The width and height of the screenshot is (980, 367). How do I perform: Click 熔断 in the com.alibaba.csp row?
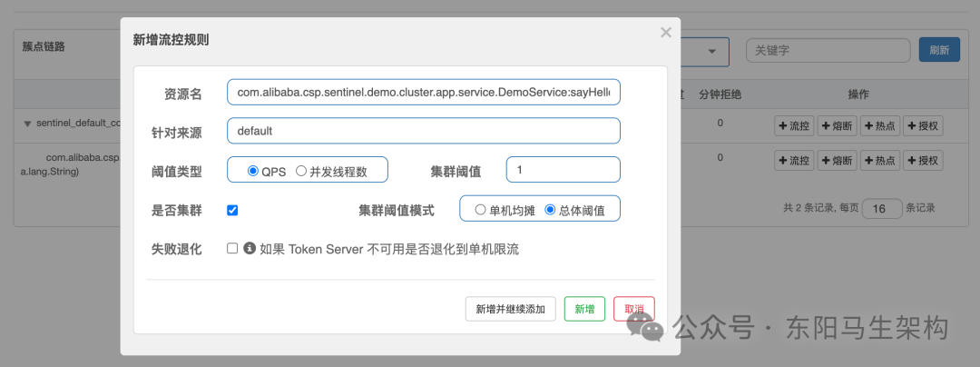838,161
